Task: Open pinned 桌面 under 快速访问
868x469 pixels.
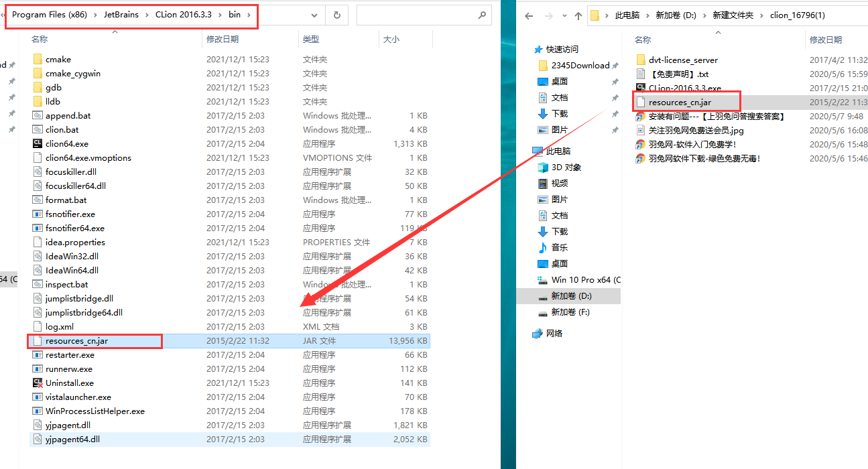Action: (x=560, y=82)
